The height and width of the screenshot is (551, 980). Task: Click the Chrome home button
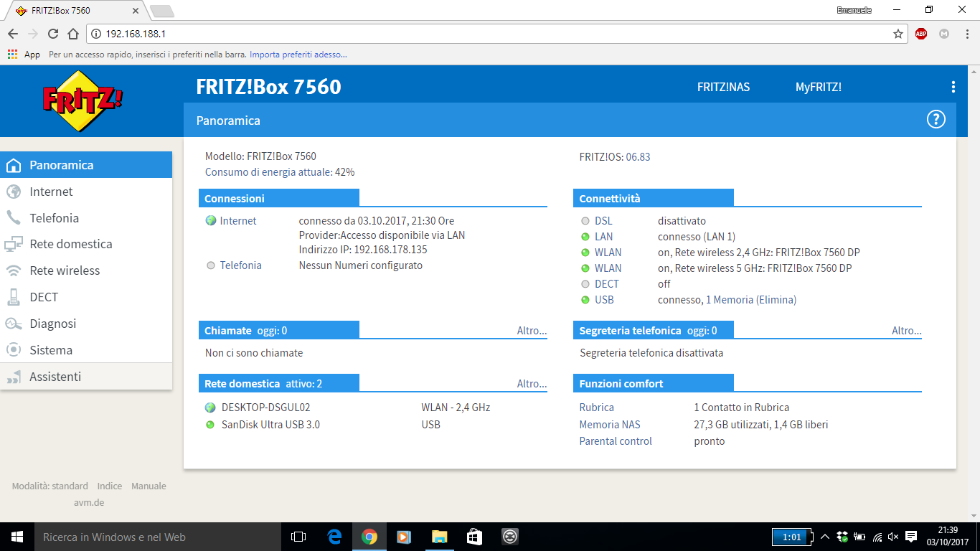point(73,34)
